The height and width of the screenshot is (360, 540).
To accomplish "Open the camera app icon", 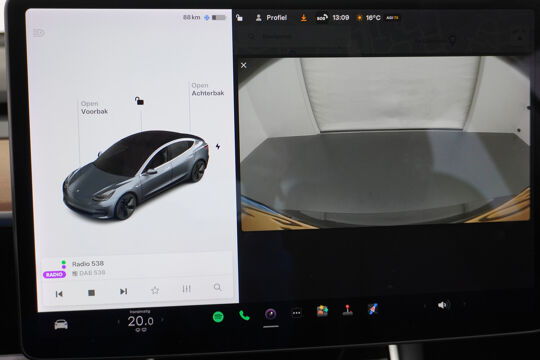I will coord(271,314).
